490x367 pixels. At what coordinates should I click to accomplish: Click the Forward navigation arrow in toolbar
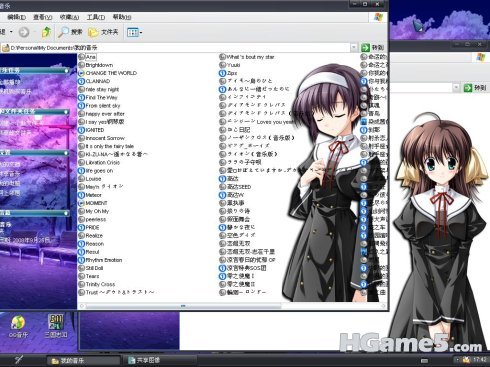tap(24, 32)
